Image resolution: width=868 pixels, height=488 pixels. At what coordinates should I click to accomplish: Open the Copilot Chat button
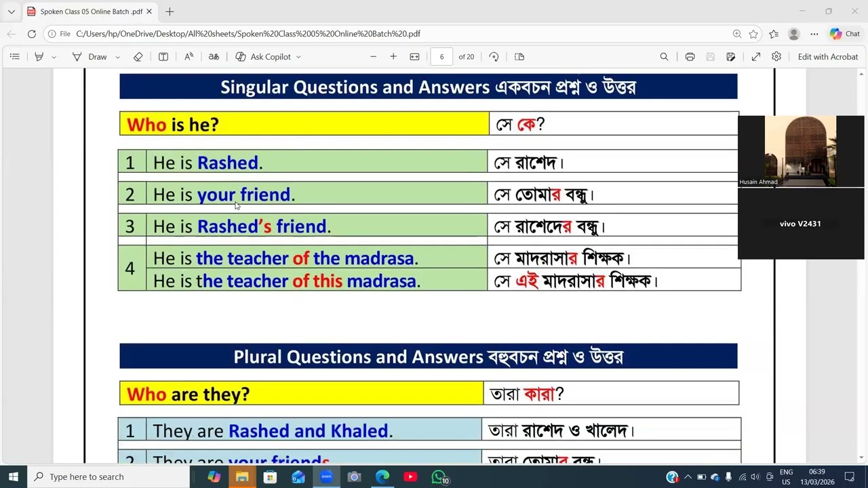click(x=845, y=34)
